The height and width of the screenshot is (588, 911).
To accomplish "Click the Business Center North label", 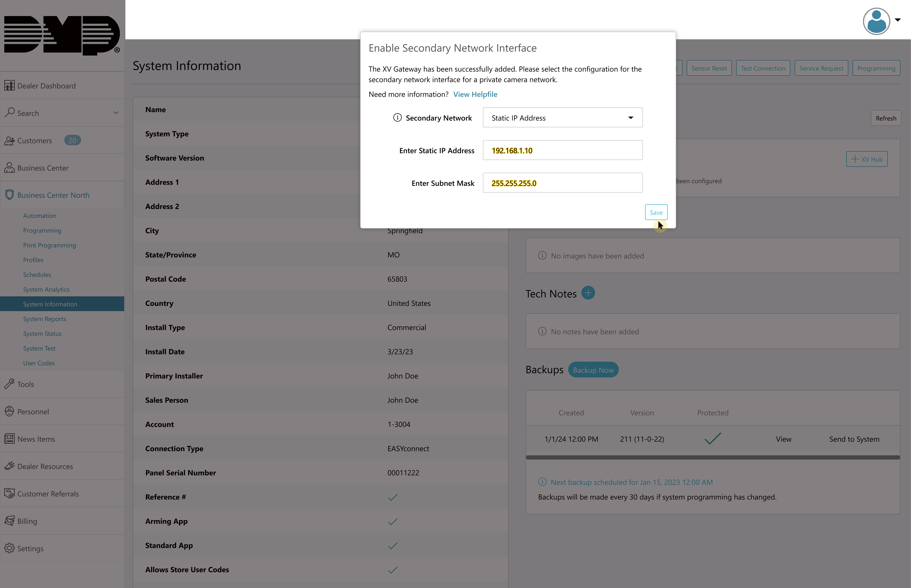I will pos(53,195).
